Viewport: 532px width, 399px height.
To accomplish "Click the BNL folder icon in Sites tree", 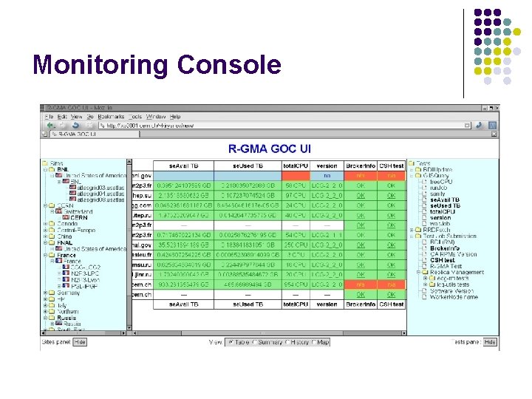I will tap(52, 169).
